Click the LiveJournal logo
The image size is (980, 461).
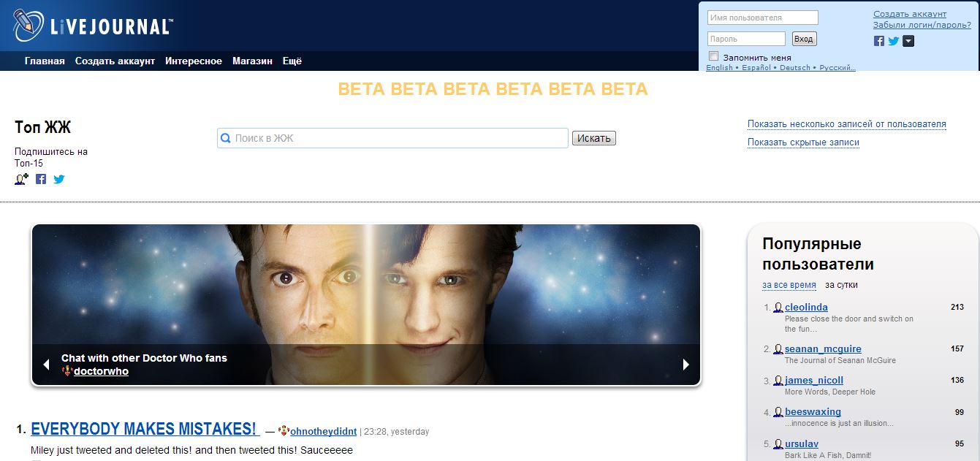93,26
